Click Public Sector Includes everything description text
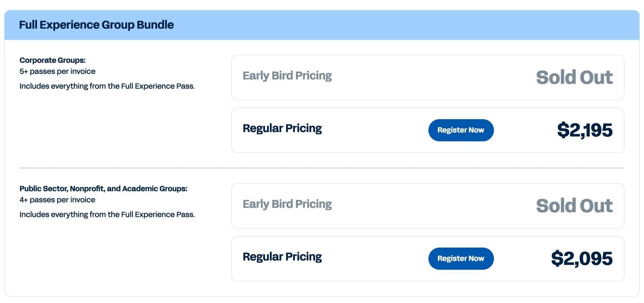The width and height of the screenshot is (644, 303). click(x=107, y=215)
